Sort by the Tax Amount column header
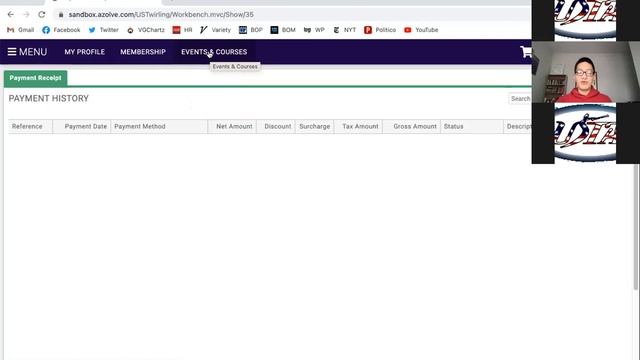640x360 pixels. point(358,127)
